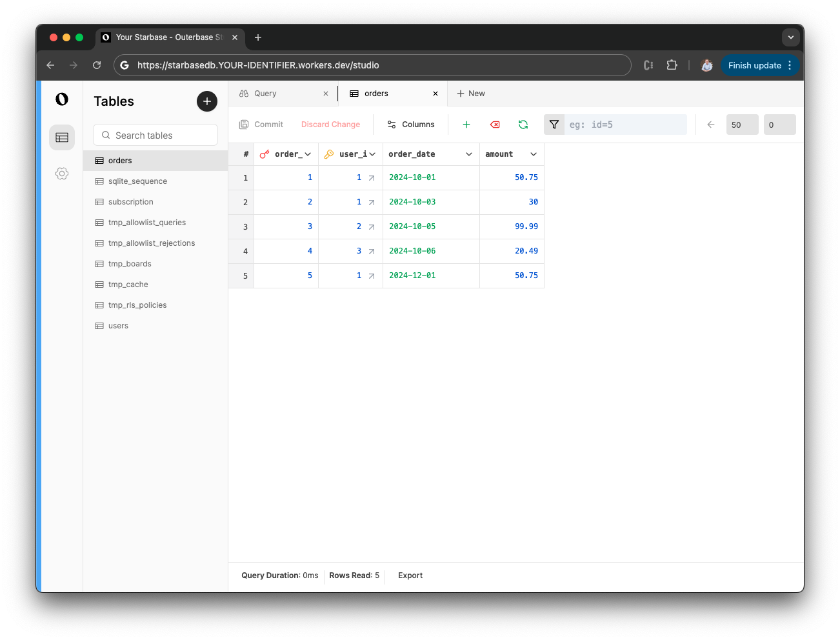Select the tmp_cache table
This screenshot has width=840, height=640.
155,285
